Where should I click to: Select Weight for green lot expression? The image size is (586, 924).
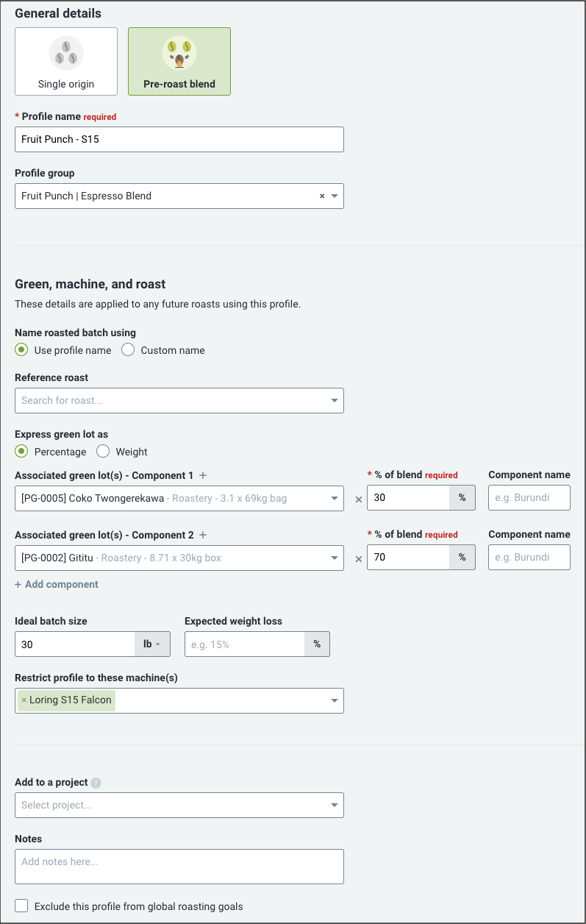tap(103, 452)
